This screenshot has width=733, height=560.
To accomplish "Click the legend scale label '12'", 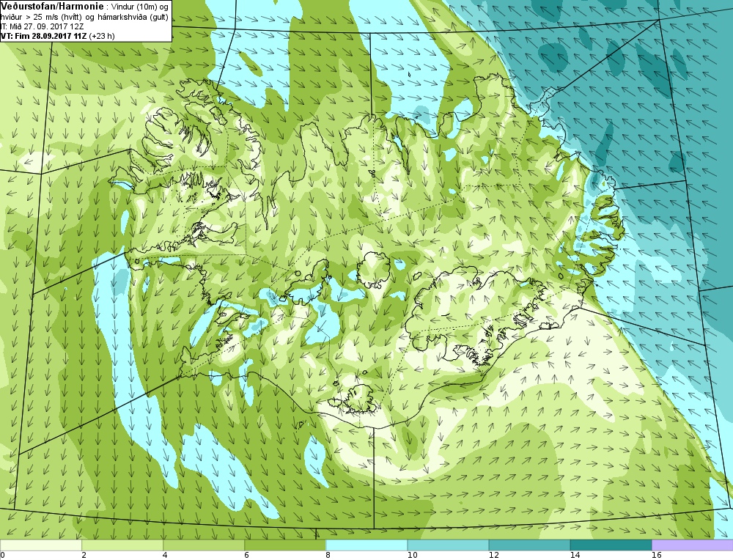I will (493, 556).
